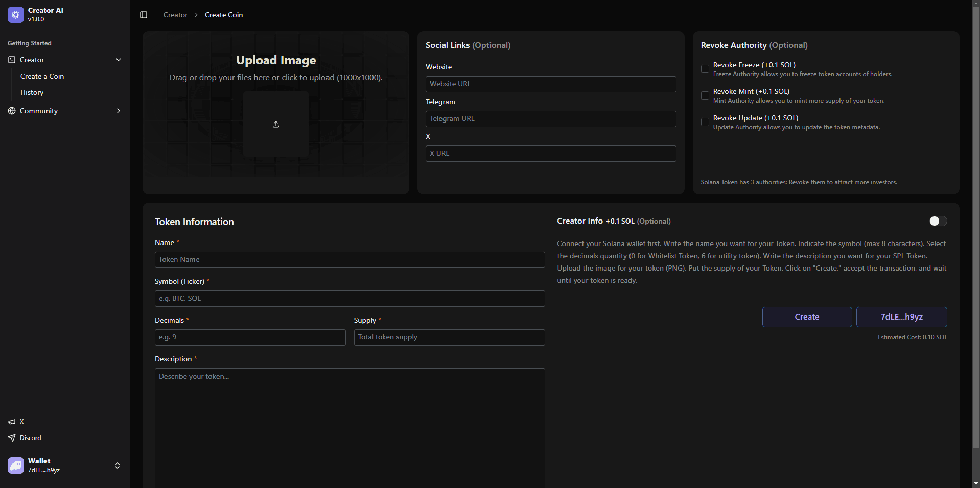The image size is (980, 488).
Task: Tick the Revoke Update checkbox
Action: tap(705, 122)
